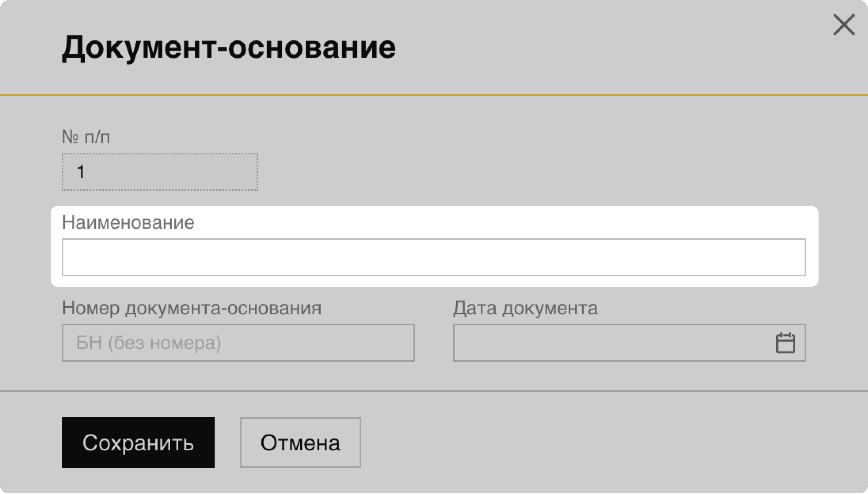Close the Документ-основание dialog with X
This screenshot has height=494, width=868.
[x=844, y=24]
